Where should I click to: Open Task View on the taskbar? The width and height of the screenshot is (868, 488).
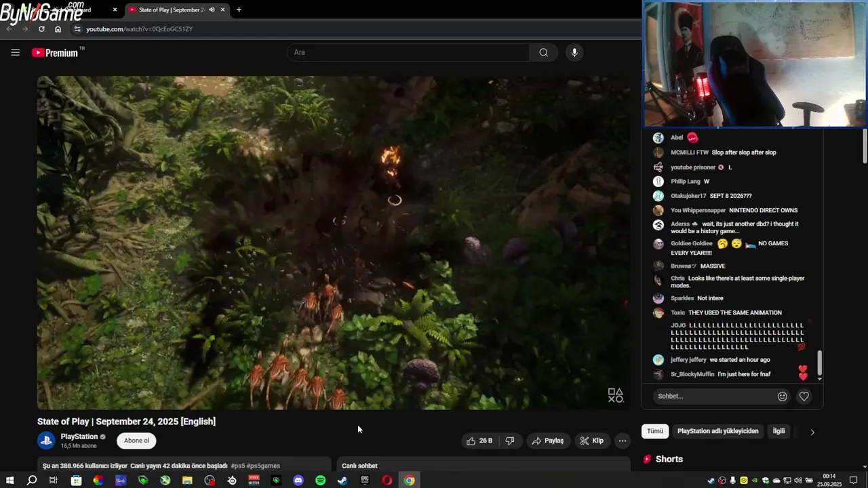[x=53, y=481]
